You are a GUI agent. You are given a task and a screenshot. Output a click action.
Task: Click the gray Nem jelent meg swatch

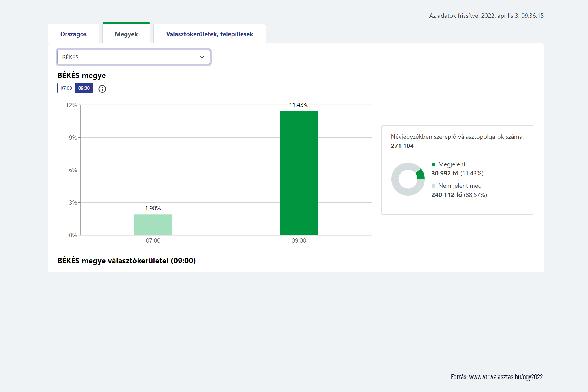433,186
